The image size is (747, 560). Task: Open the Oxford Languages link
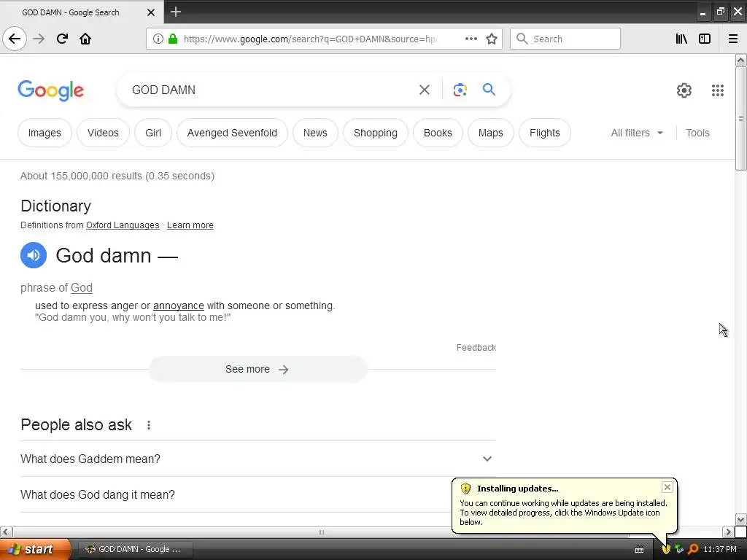pos(123,225)
